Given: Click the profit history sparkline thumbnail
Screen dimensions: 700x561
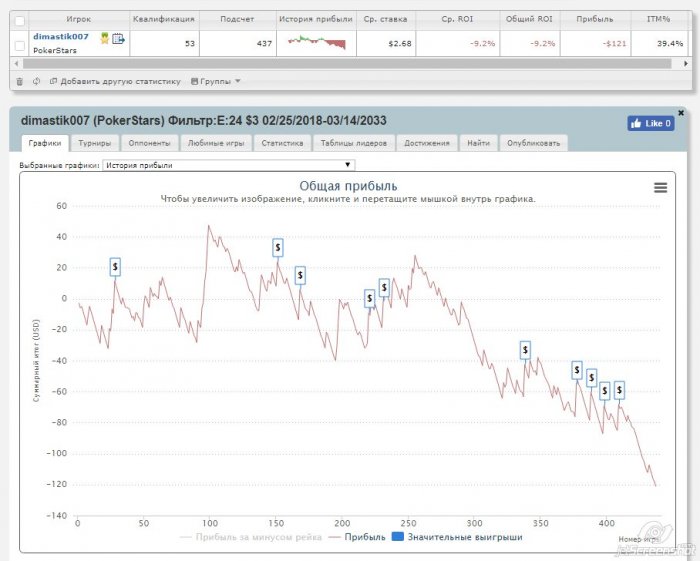Looking at the screenshot, I should [x=317, y=42].
